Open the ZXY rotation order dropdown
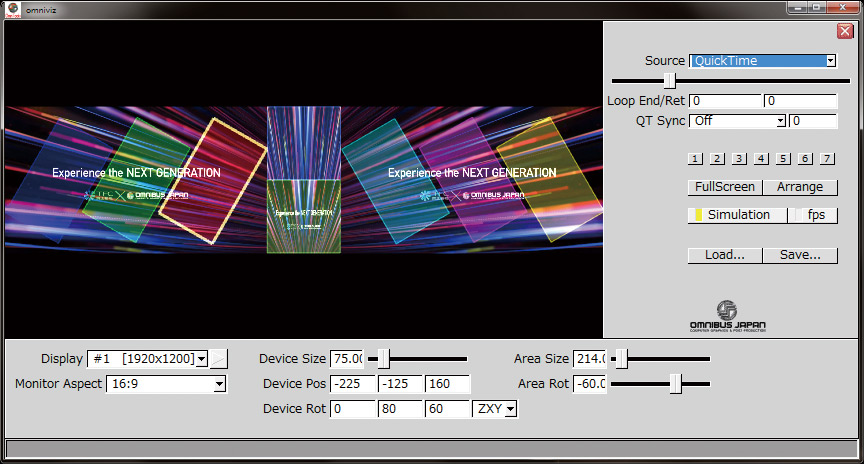 coord(495,409)
